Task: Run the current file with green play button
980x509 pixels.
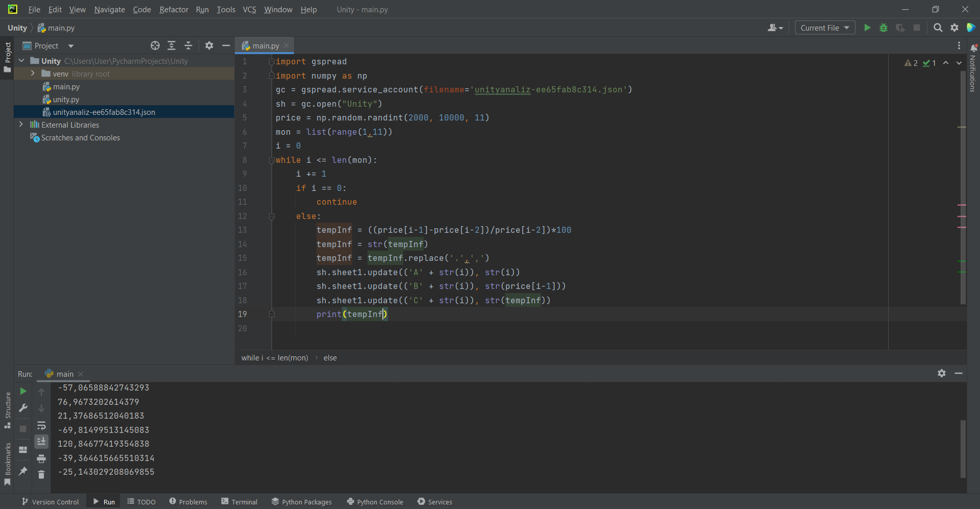Action: [x=867, y=28]
